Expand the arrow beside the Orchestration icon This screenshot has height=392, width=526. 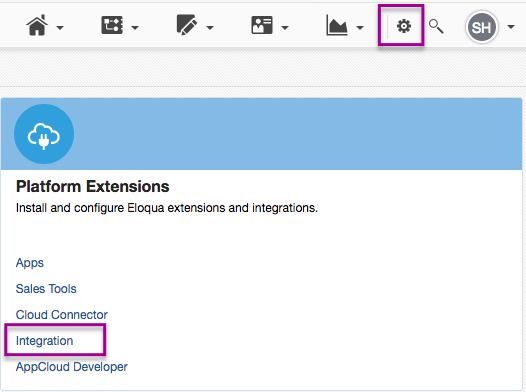point(135,28)
